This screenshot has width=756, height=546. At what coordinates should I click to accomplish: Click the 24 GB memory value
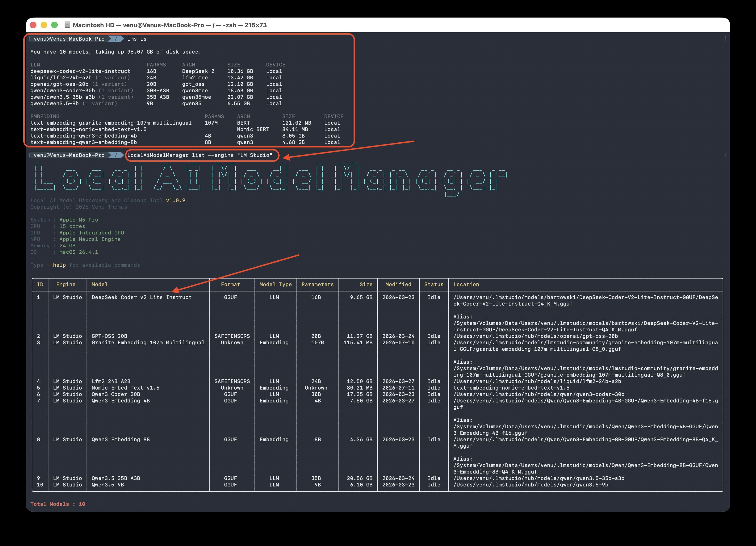click(x=67, y=246)
